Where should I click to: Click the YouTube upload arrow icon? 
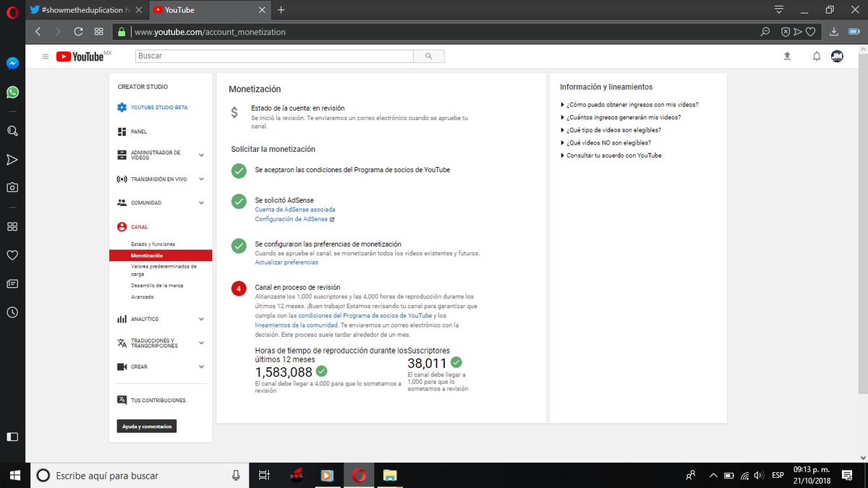[788, 56]
